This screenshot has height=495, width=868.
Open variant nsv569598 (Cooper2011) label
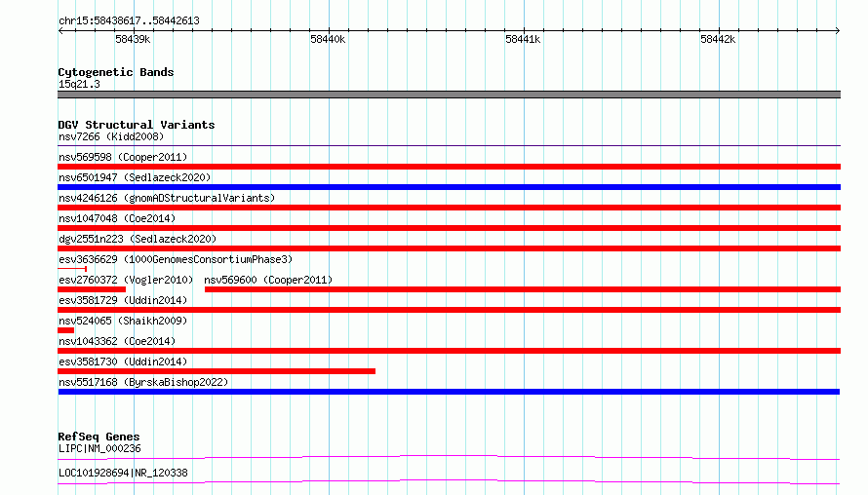(x=123, y=157)
